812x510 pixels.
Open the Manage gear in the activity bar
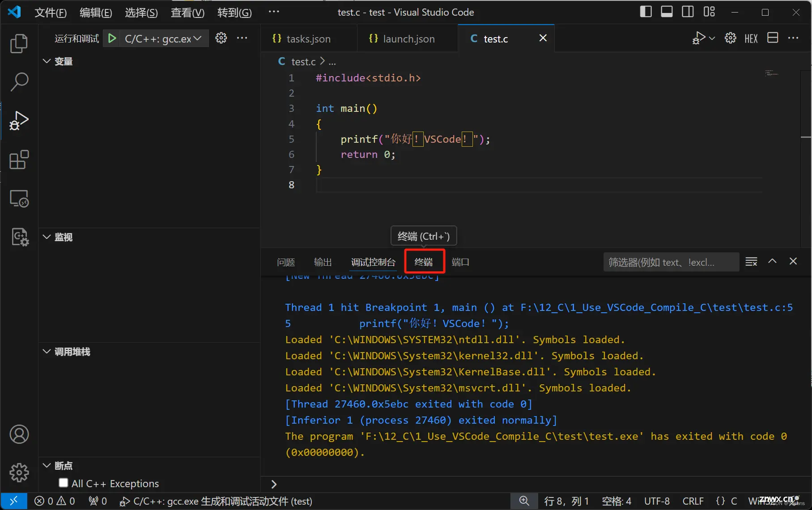click(19, 473)
